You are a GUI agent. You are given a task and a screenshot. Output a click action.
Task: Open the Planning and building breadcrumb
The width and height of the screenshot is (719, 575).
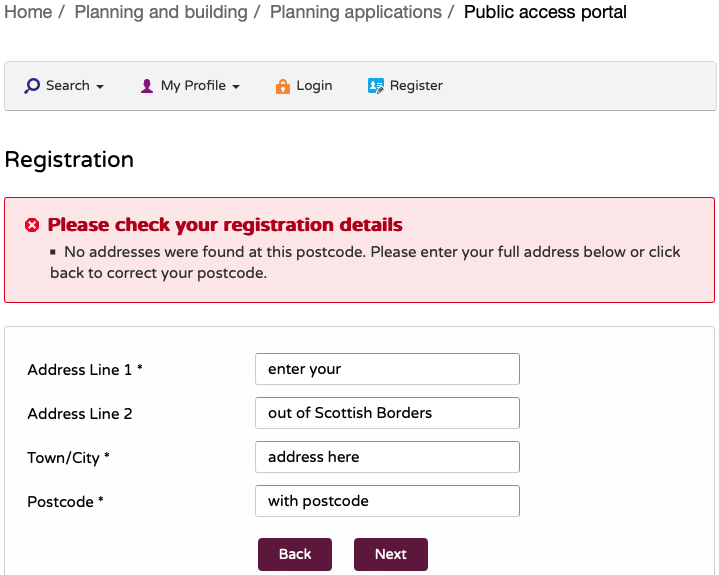click(x=161, y=13)
